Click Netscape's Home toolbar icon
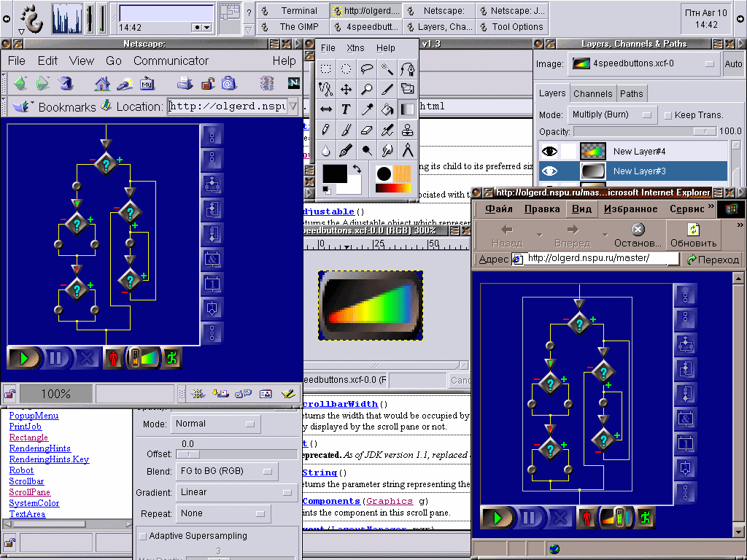747x560 pixels. [x=102, y=84]
